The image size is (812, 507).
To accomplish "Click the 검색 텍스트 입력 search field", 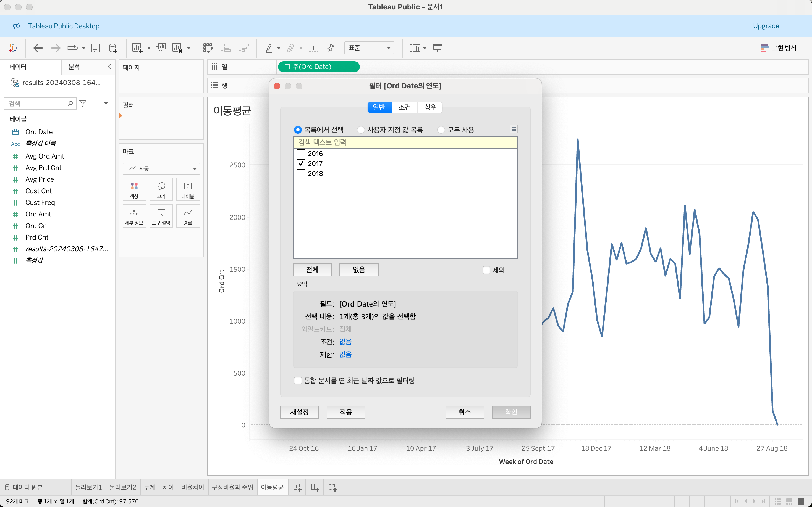I will click(405, 142).
